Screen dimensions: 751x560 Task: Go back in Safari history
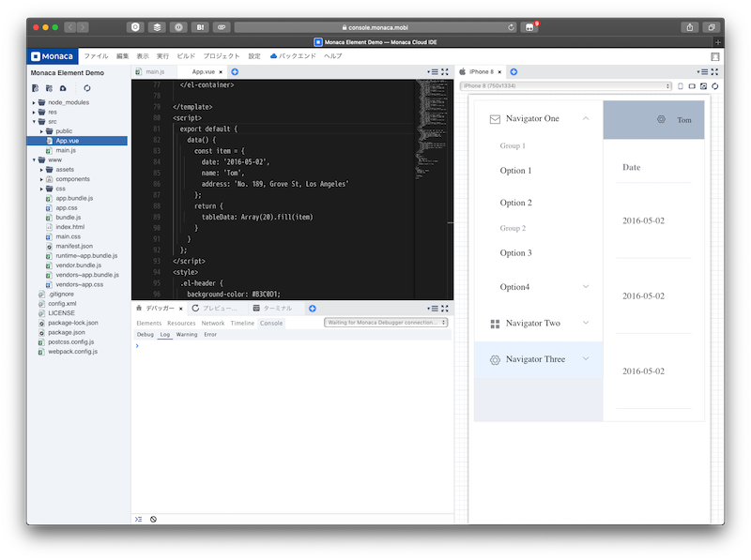(70, 27)
